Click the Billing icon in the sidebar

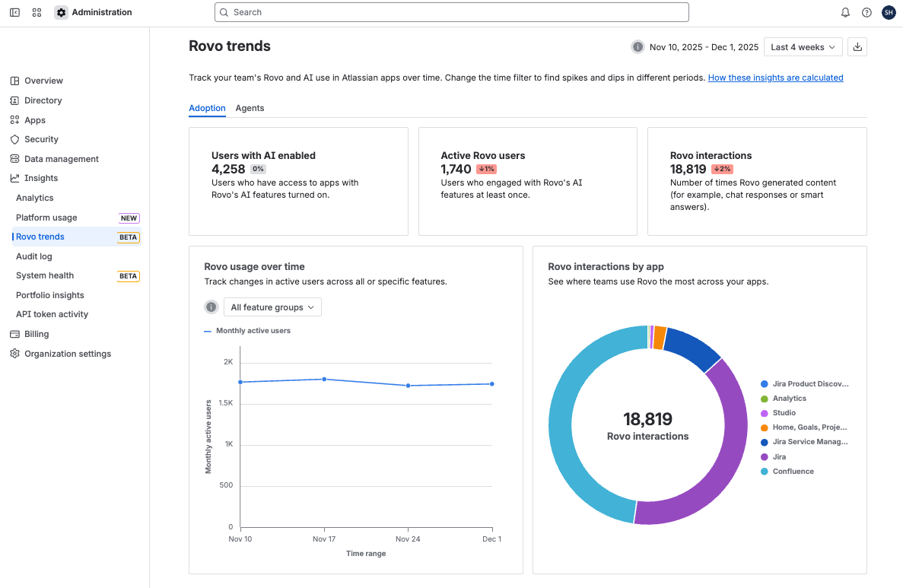click(x=14, y=333)
